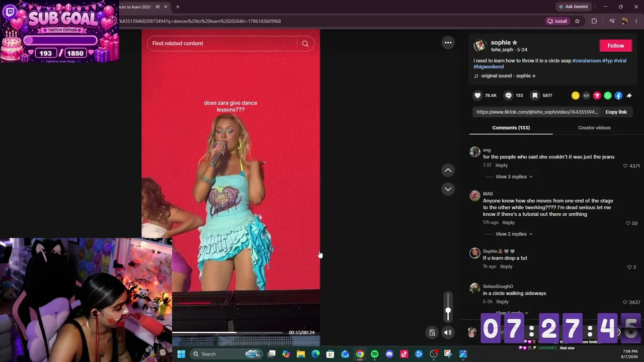Click the Find related content search field
This screenshot has height=362, width=644.
pos(224,44)
